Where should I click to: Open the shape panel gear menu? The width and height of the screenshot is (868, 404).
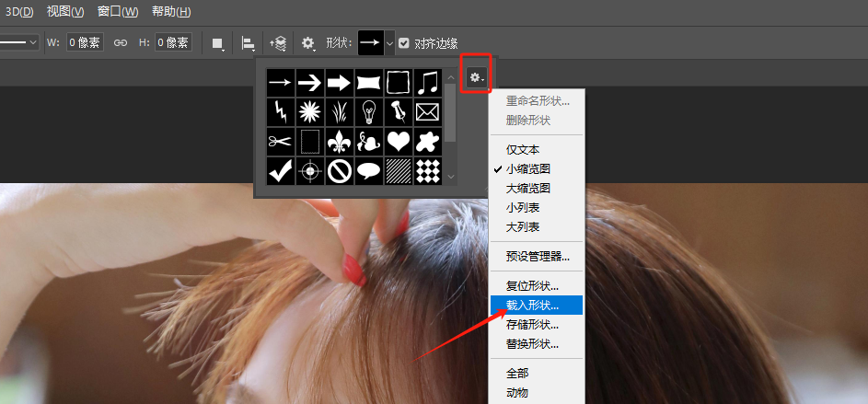(476, 78)
